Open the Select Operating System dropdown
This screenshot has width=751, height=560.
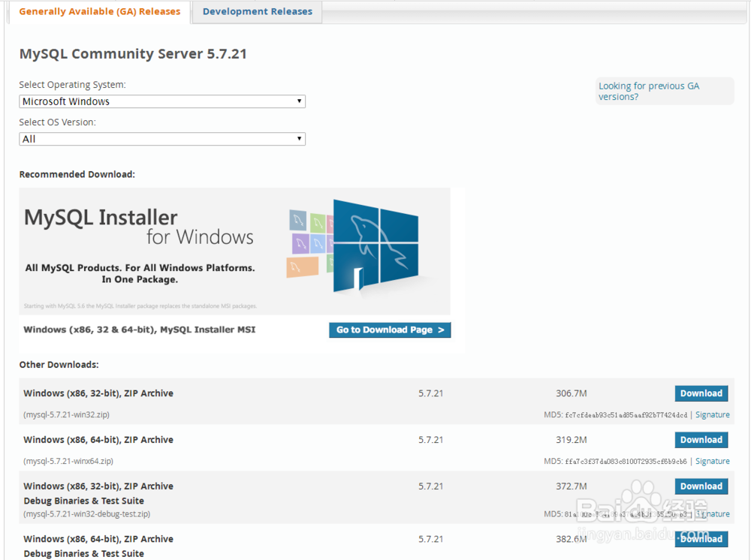click(162, 101)
